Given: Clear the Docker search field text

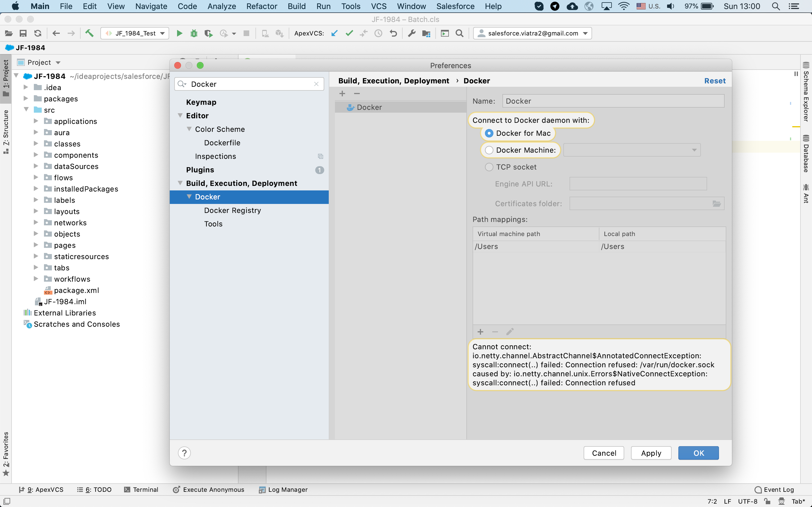Looking at the screenshot, I should (316, 84).
